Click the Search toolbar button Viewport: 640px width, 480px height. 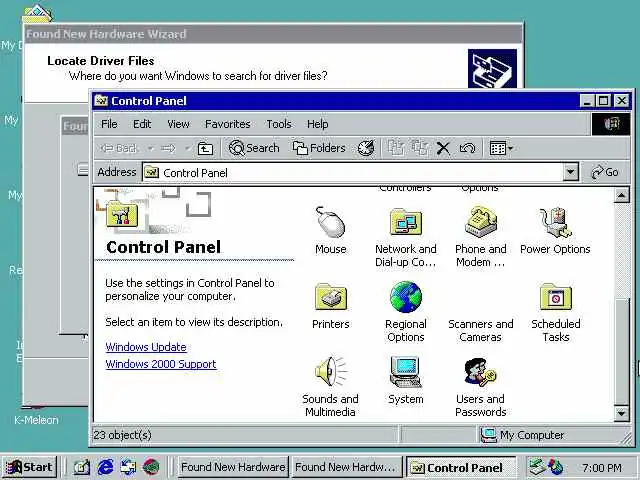coord(254,148)
